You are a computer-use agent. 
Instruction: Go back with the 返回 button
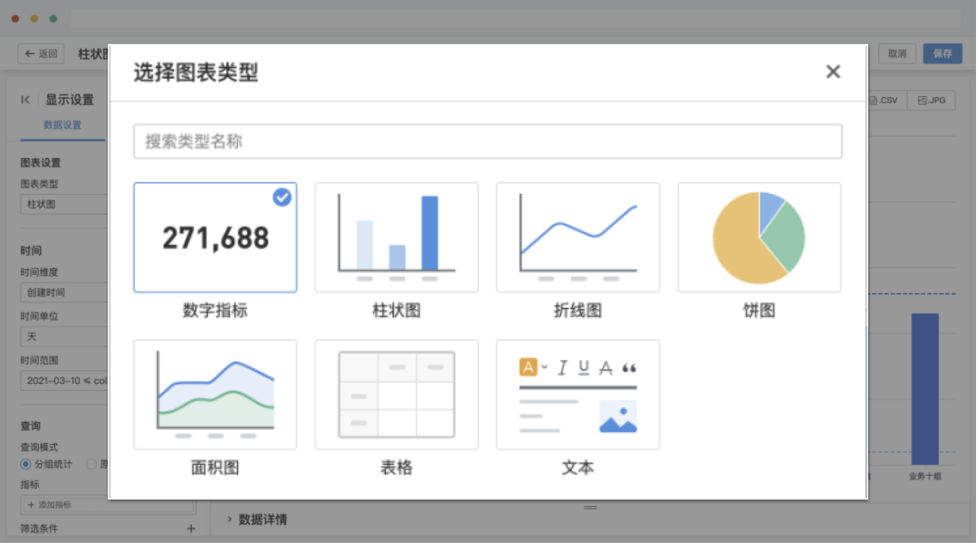(41, 54)
